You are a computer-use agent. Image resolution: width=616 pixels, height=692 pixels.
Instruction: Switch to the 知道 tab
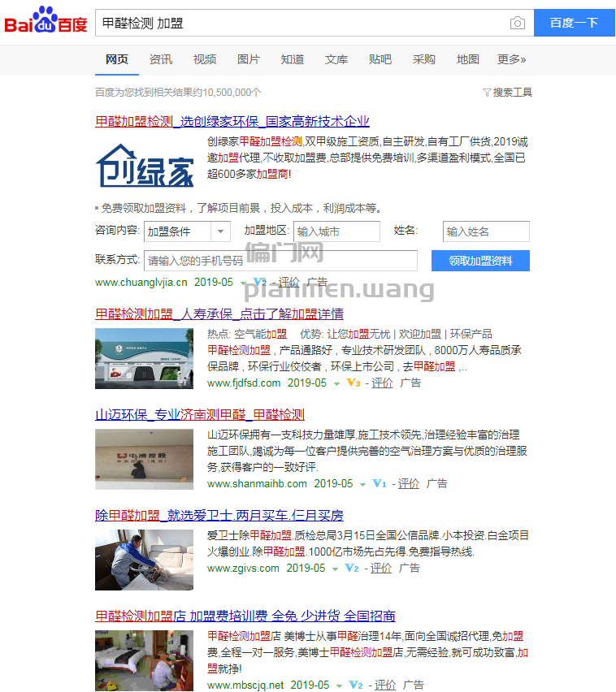pyautogui.click(x=293, y=59)
